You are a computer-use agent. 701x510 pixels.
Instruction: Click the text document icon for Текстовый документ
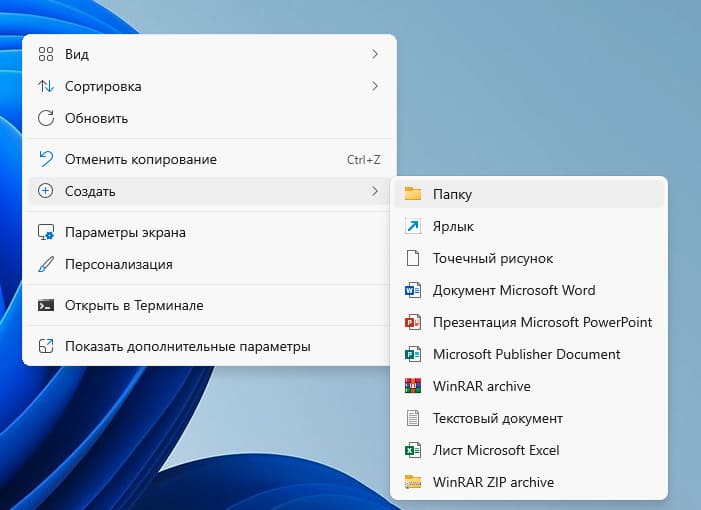[413, 418]
